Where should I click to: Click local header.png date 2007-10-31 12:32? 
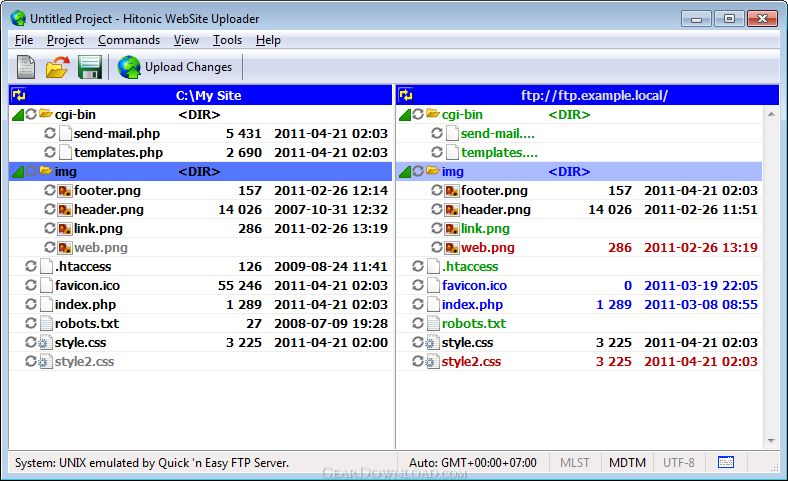[x=331, y=210]
